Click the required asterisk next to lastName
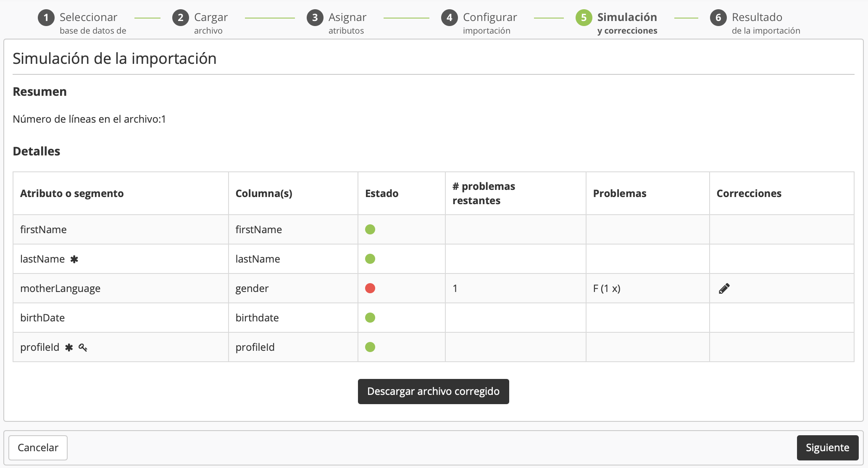 pos(74,259)
